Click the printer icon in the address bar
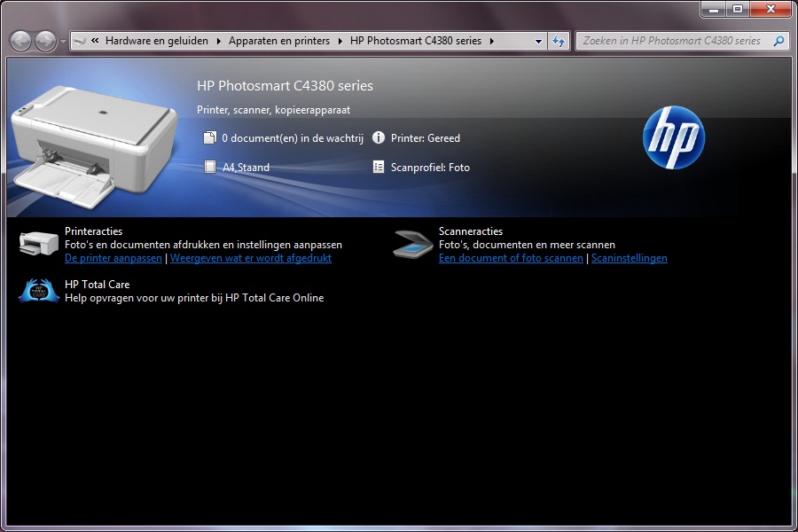The height and width of the screenshot is (532, 798). (x=80, y=41)
